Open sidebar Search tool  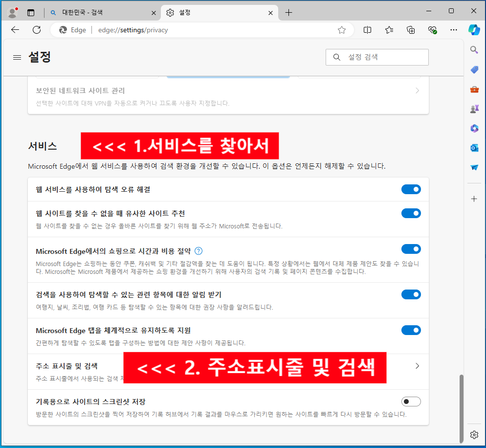tap(474, 49)
